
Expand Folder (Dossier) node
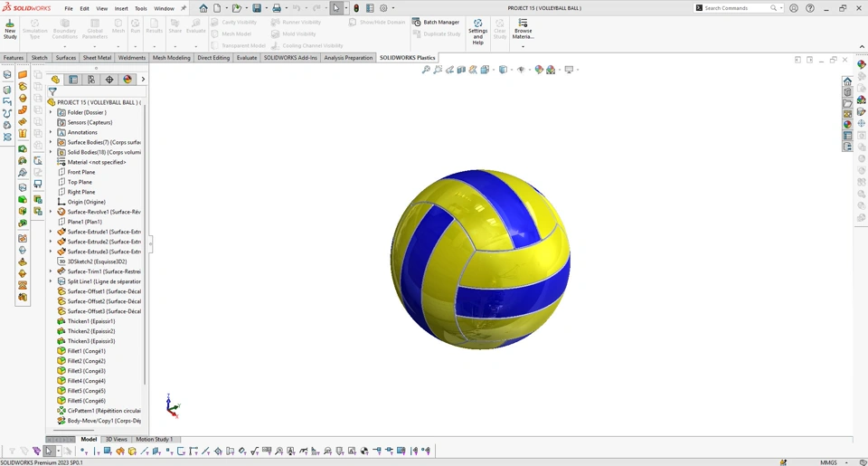point(51,112)
